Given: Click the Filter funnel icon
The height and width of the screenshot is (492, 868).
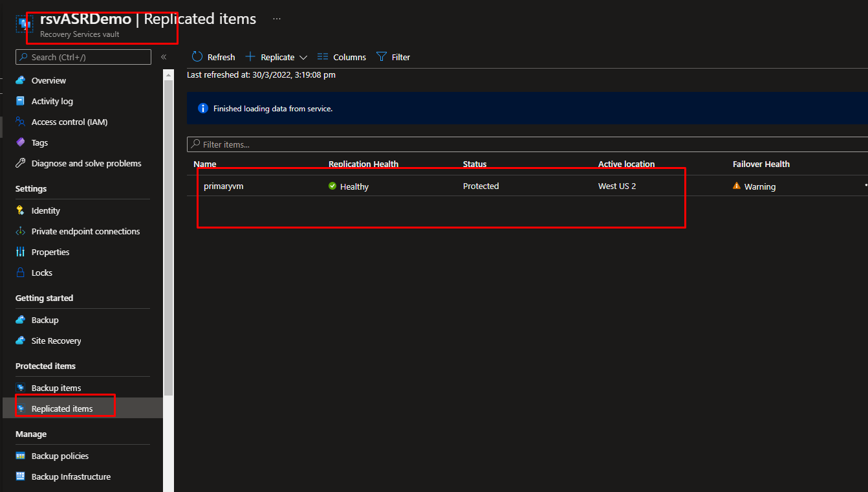Looking at the screenshot, I should coord(382,57).
